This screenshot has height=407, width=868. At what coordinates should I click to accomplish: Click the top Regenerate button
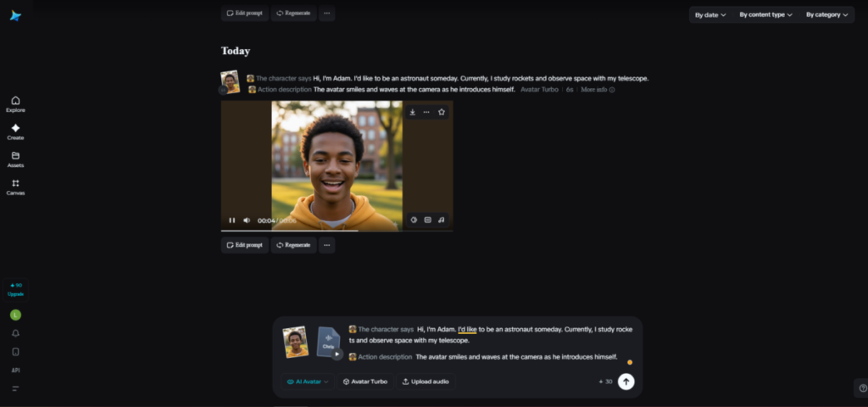[293, 13]
